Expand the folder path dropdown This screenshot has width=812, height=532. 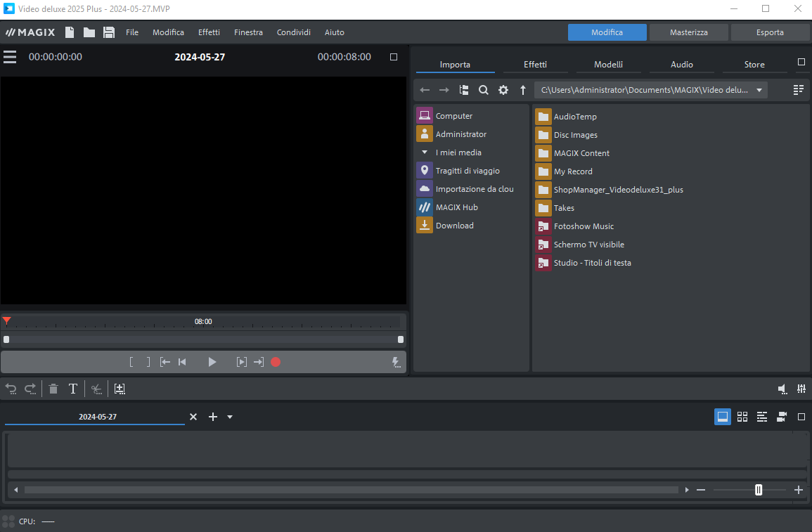tap(759, 90)
